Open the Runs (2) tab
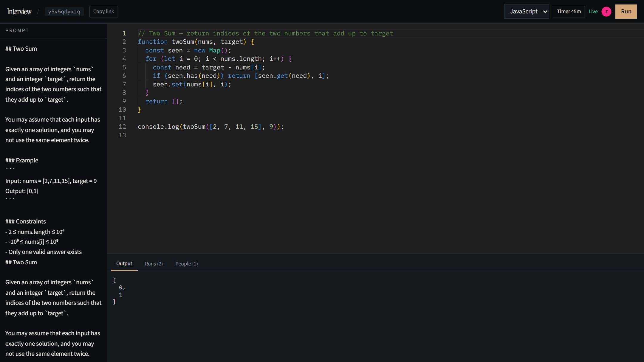 coord(154,264)
